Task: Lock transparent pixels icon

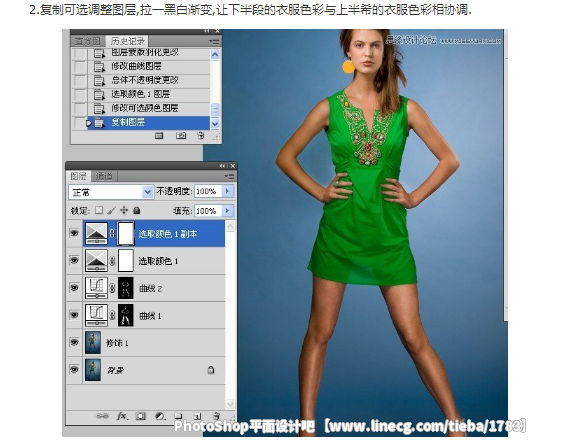Action: (99, 210)
